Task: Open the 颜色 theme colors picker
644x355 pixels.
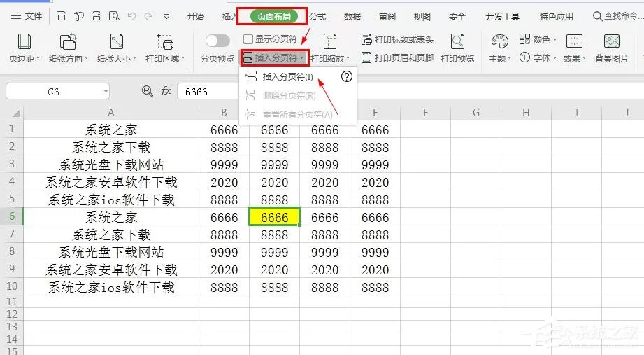Action: [x=538, y=39]
